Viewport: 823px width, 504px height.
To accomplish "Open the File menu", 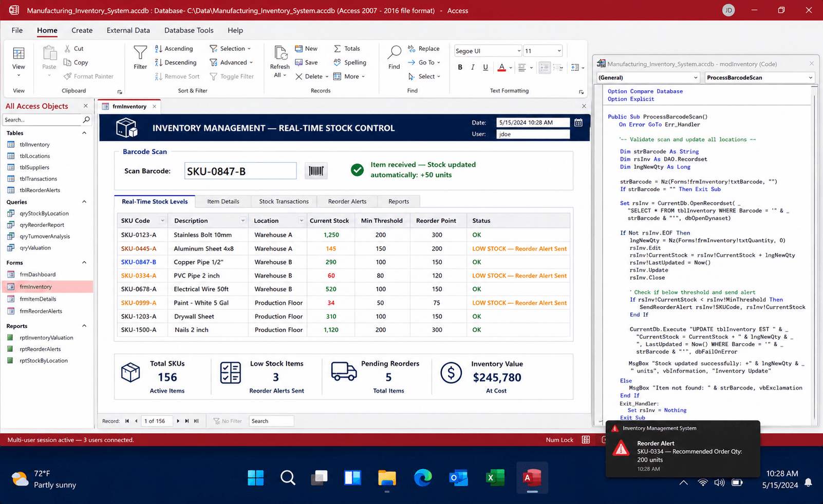I will (x=17, y=30).
